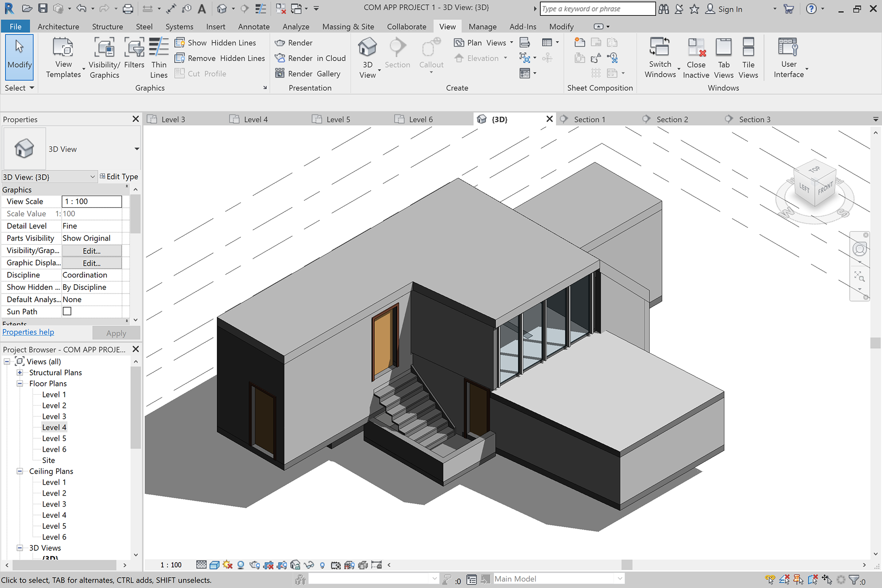Click Sign In
The width and height of the screenshot is (882, 588).
[x=724, y=9]
